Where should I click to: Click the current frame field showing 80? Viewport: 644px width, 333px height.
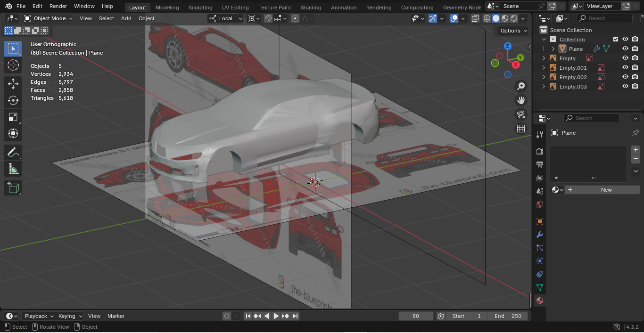pos(415,316)
